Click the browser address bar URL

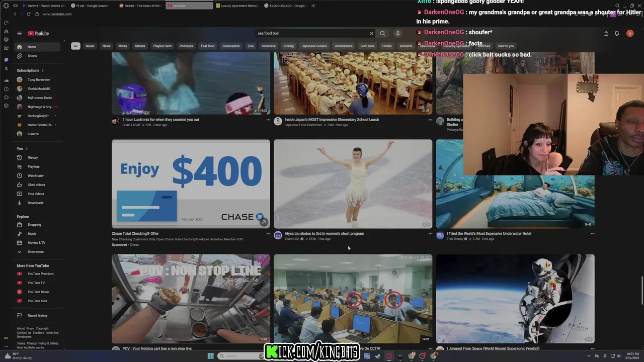pyautogui.click(x=57, y=14)
